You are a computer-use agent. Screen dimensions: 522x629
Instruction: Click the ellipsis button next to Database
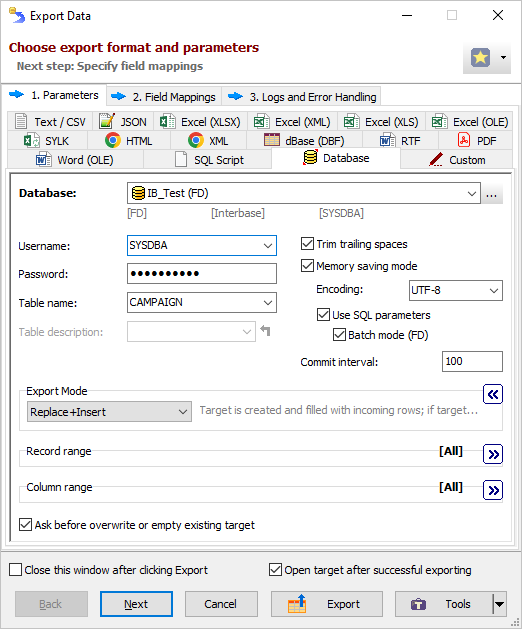point(492,193)
